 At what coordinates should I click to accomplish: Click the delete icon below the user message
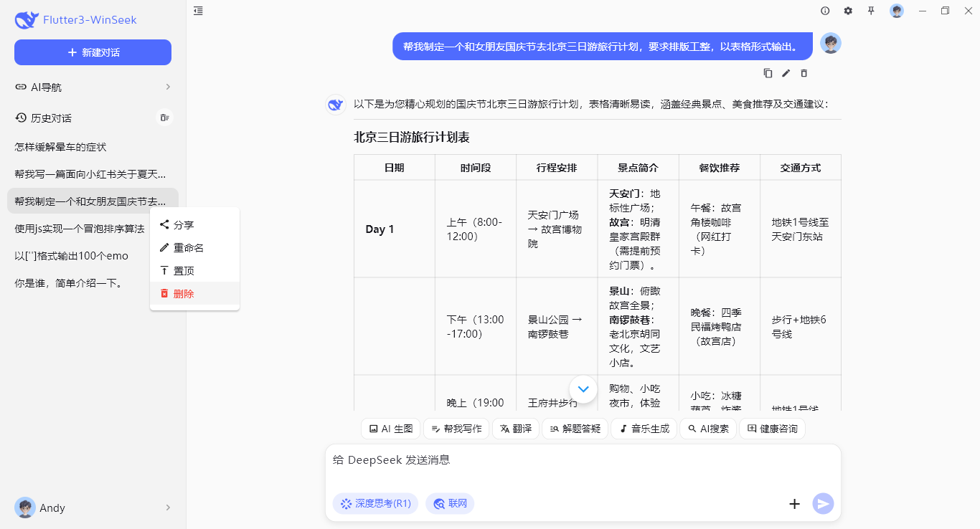[x=804, y=72]
